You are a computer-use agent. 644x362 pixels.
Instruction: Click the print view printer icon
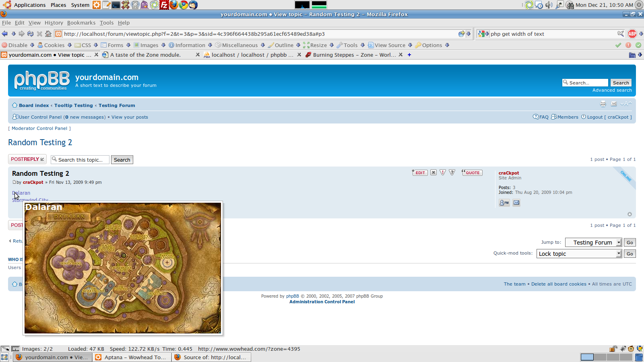pyautogui.click(x=603, y=104)
